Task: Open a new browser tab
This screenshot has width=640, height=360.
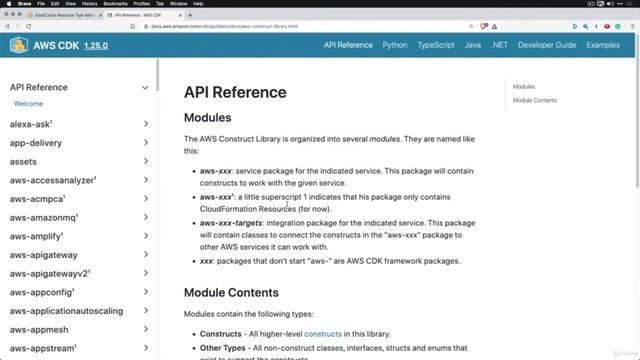Action: click(190, 15)
